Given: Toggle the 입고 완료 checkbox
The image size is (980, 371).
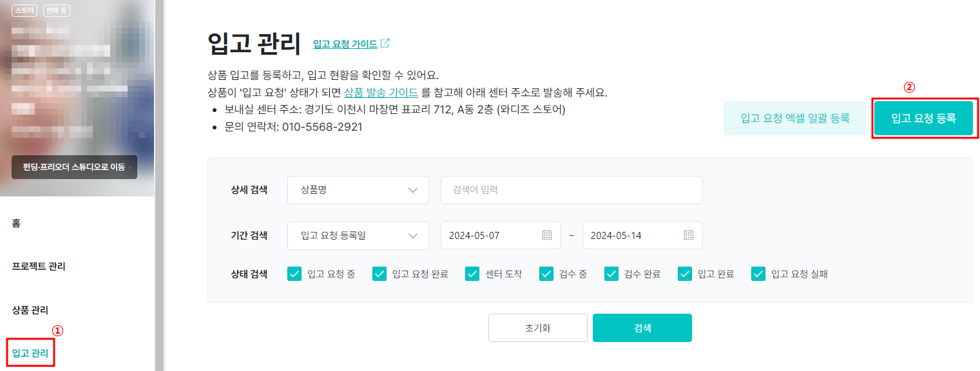Looking at the screenshot, I should click(685, 274).
